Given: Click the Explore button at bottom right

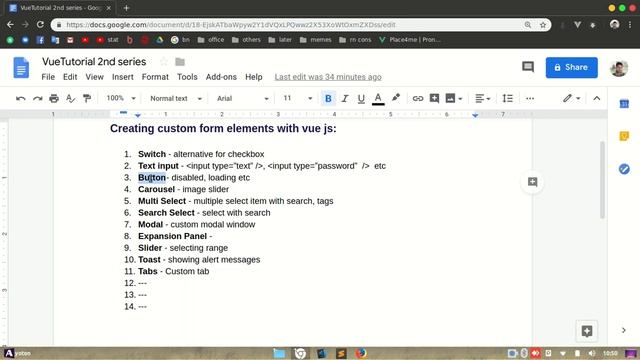Looking at the screenshot, I should pos(587,331).
